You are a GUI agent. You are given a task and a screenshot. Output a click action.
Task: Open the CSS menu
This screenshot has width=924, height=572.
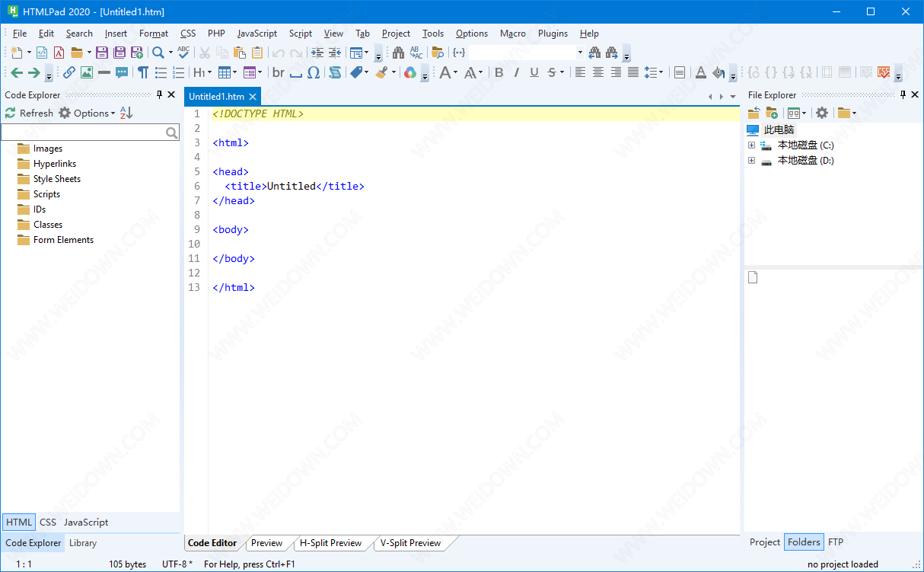[188, 34]
